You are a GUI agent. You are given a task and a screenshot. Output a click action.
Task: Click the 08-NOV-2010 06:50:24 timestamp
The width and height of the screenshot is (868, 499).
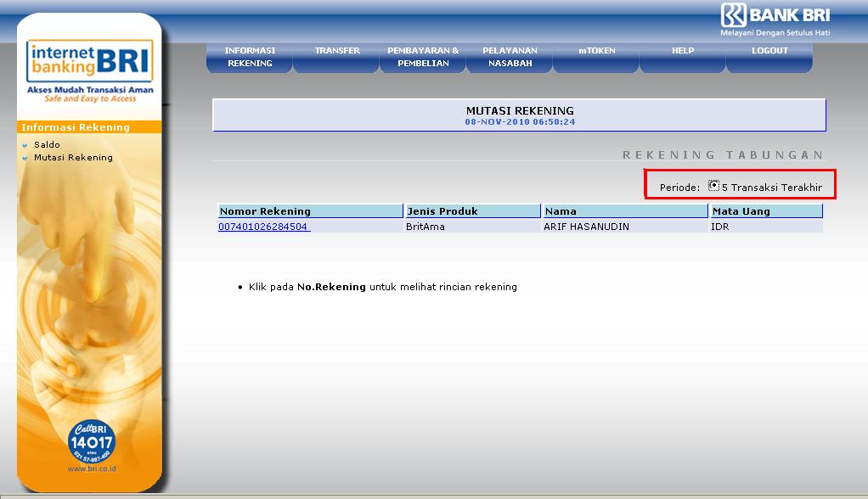pyautogui.click(x=520, y=121)
